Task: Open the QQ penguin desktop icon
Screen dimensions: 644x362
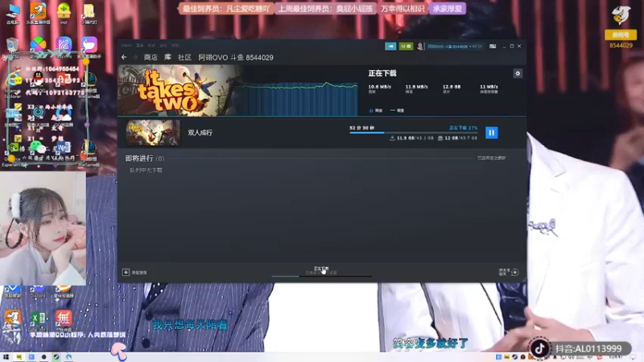Action: [x=38, y=79]
